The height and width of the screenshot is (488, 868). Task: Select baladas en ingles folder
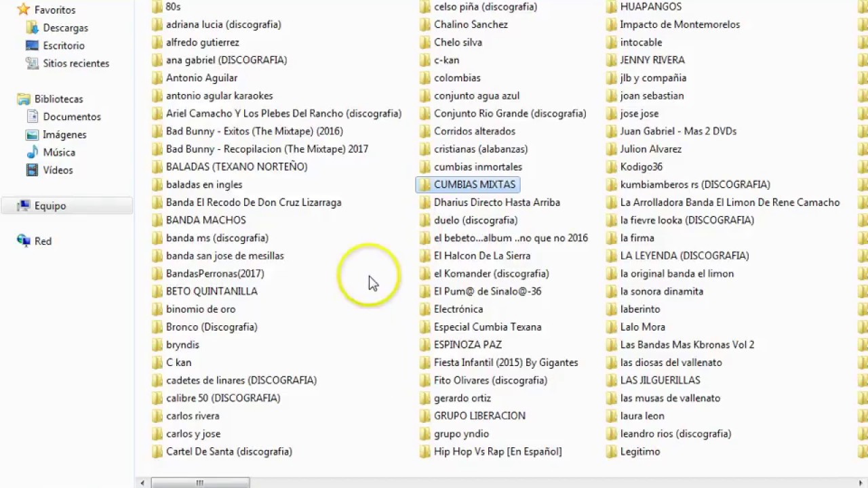204,184
